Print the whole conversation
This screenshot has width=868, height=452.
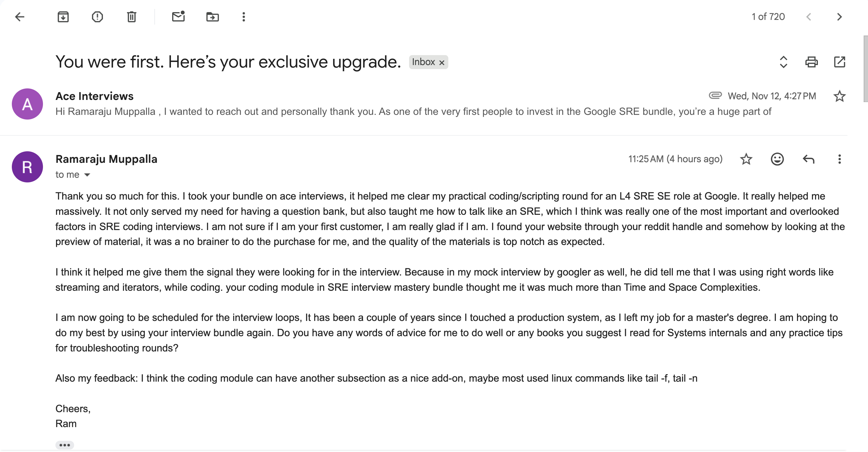811,62
